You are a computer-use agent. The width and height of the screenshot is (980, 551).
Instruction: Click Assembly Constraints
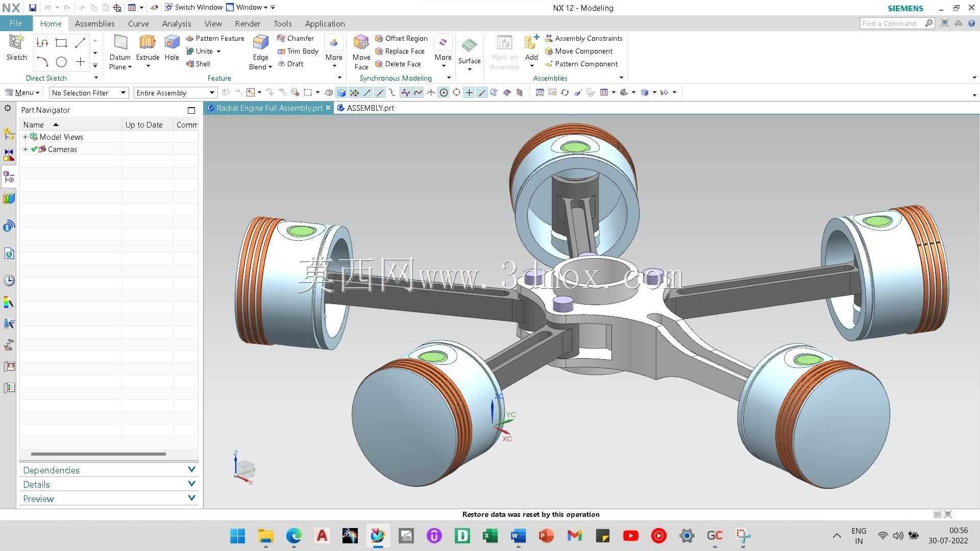[584, 38]
